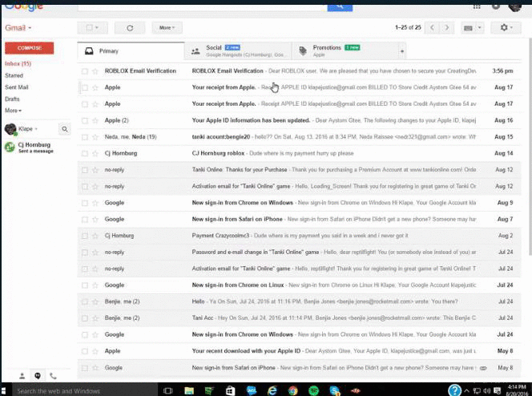Search for people in chat
The image size is (532, 396).
[64, 129]
